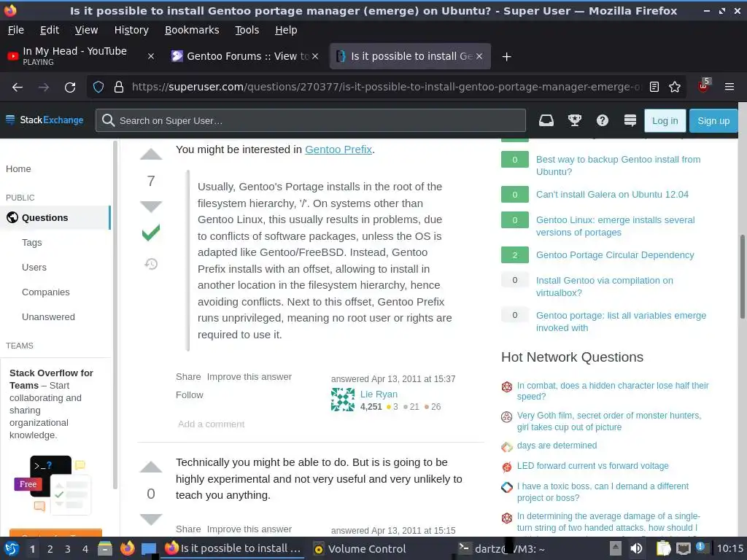Open the Stack Exchange site switcher icon
This screenshot has width=747, height=560.
pos(630,120)
